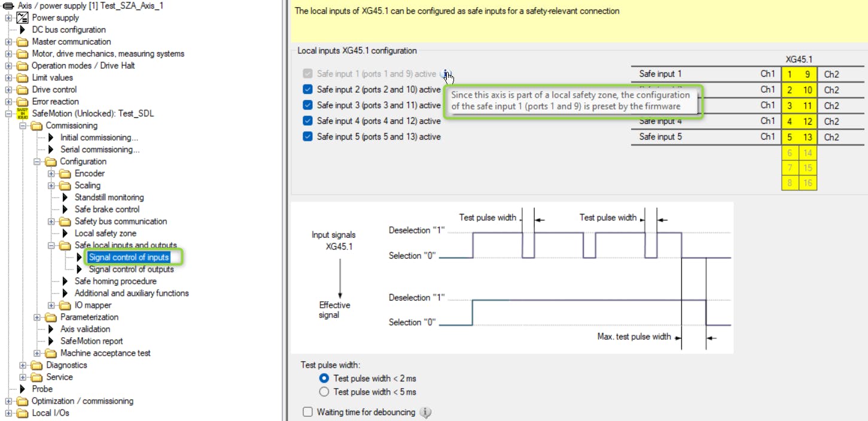
Task: Click the Configuration folder icon
Action: (x=51, y=162)
